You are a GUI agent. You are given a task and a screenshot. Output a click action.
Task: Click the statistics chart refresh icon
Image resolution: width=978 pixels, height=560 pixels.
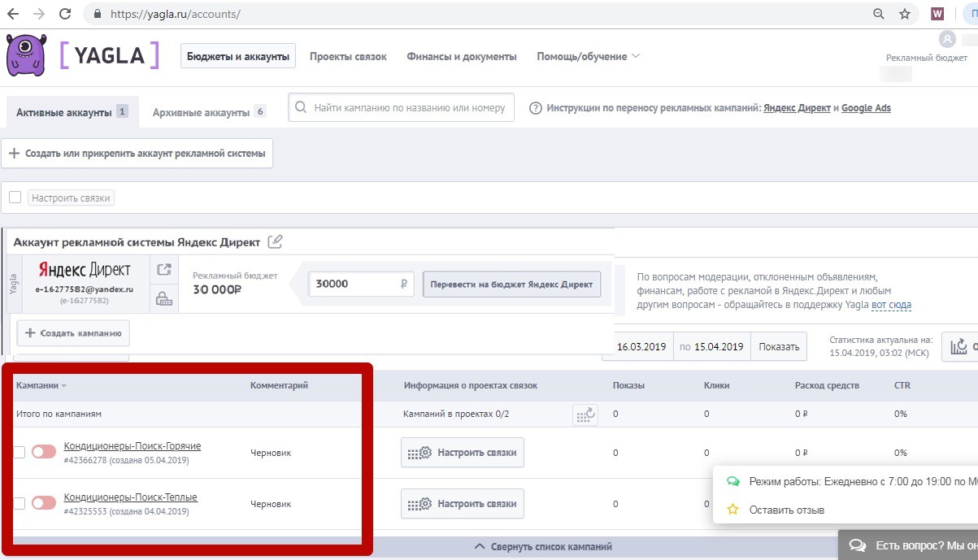tap(960, 347)
